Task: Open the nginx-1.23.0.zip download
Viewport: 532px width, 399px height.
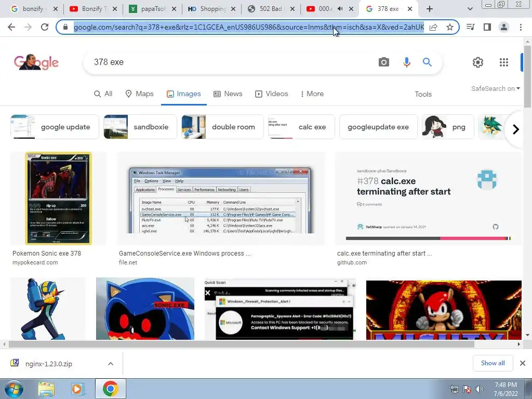Action: 49,364
